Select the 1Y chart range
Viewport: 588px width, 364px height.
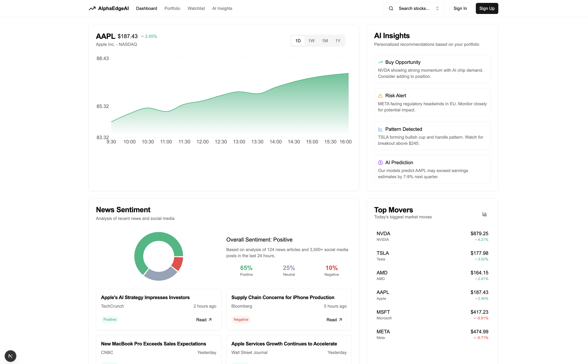pyautogui.click(x=338, y=40)
